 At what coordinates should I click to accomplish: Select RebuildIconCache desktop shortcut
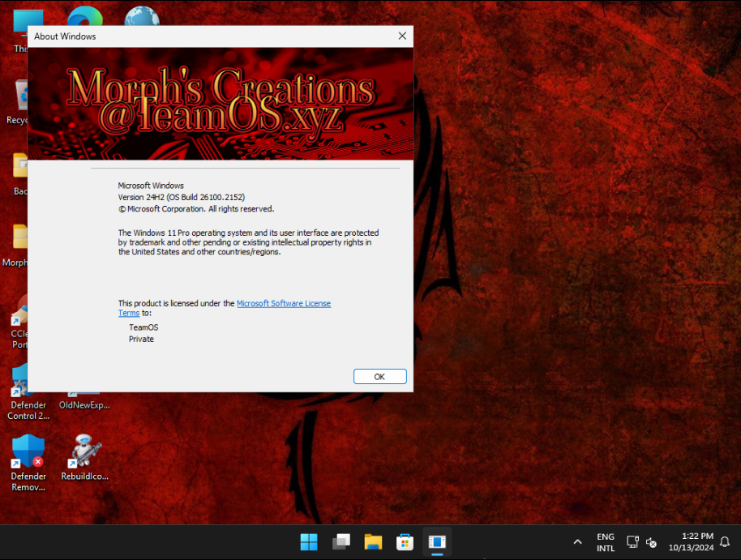point(84,457)
